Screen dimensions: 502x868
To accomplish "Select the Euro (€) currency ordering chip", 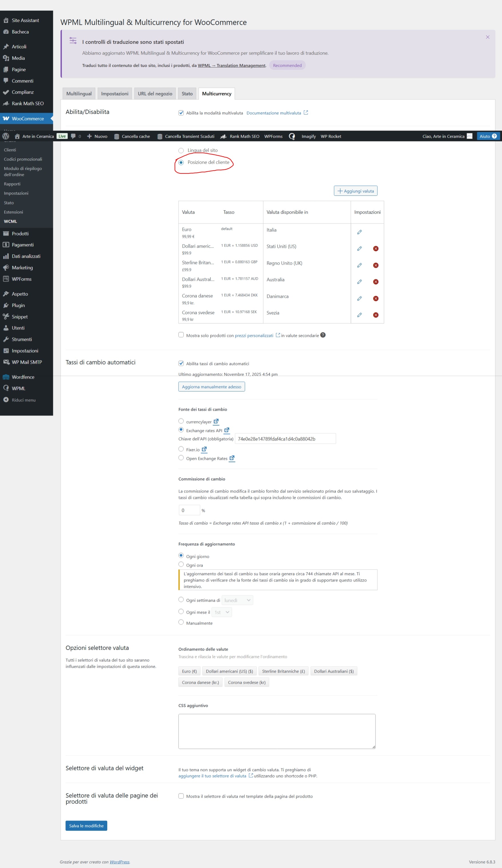I will point(189,671).
